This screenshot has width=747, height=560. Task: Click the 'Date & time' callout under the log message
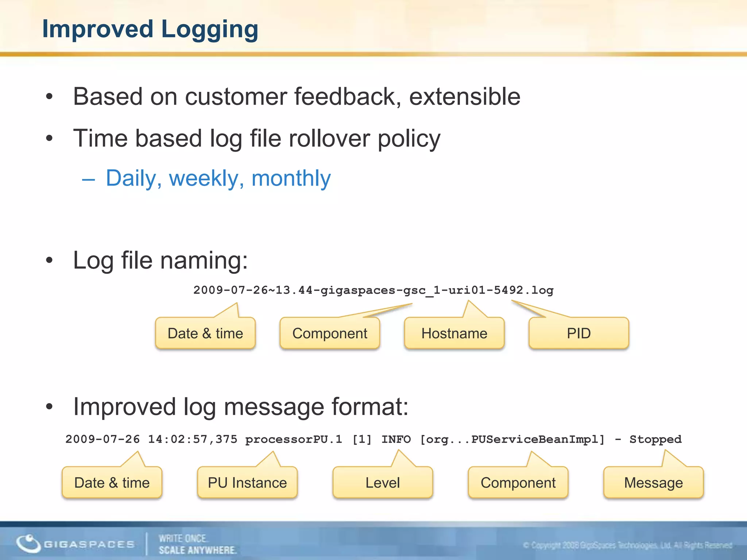112,482
